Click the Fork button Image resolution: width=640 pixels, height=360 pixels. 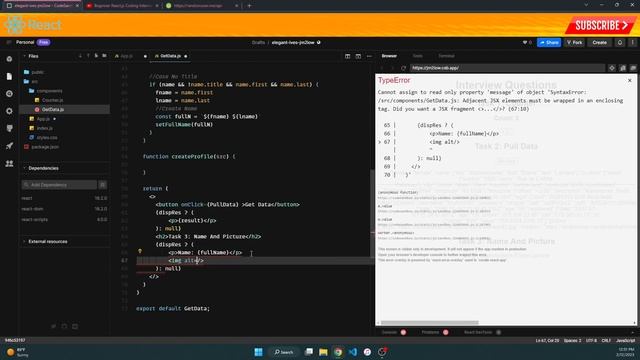(x=574, y=42)
